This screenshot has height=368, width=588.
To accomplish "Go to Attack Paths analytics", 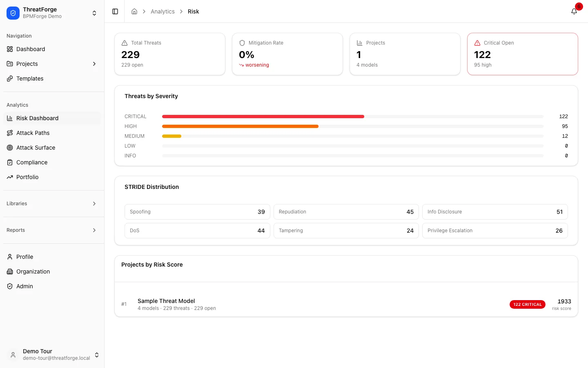I will (x=52, y=133).
